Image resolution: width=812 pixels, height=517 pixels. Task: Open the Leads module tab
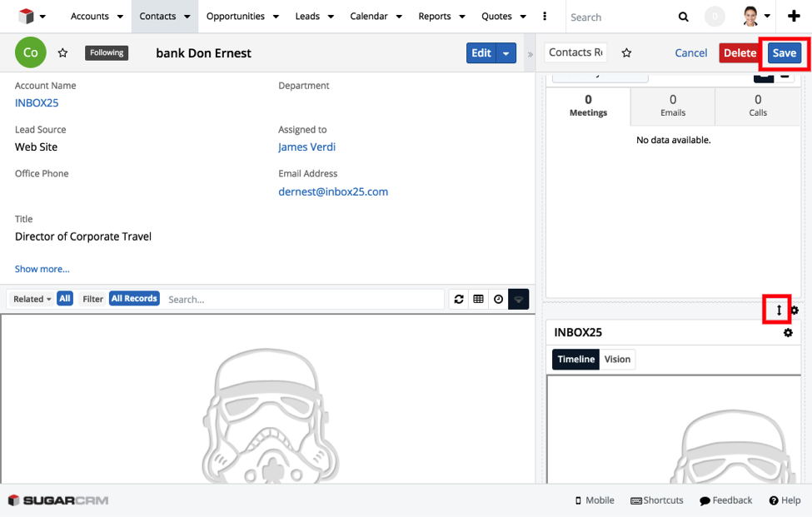coord(307,16)
